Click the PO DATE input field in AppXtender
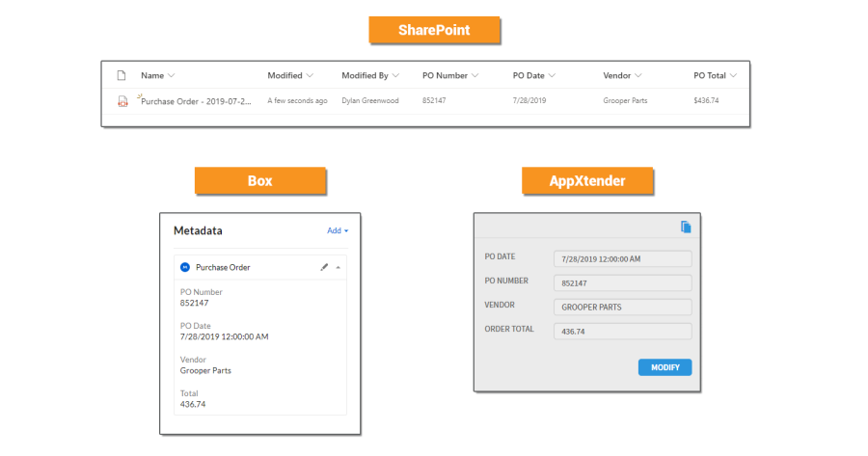The height and width of the screenshot is (456, 868). pos(623,259)
